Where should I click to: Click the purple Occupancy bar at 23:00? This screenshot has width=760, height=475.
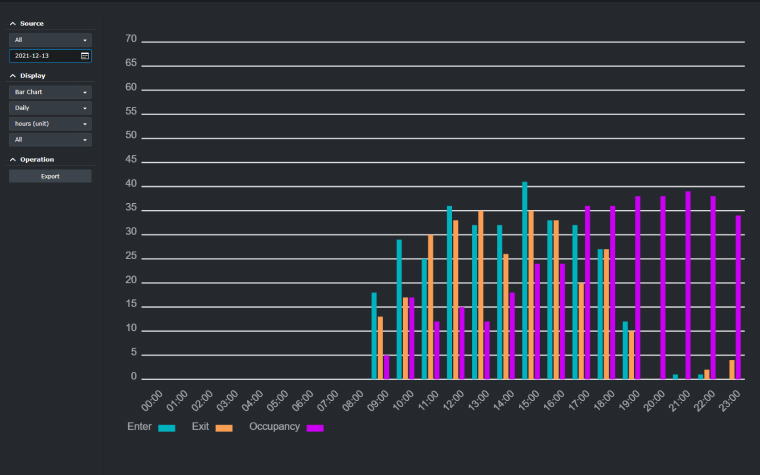point(738,297)
